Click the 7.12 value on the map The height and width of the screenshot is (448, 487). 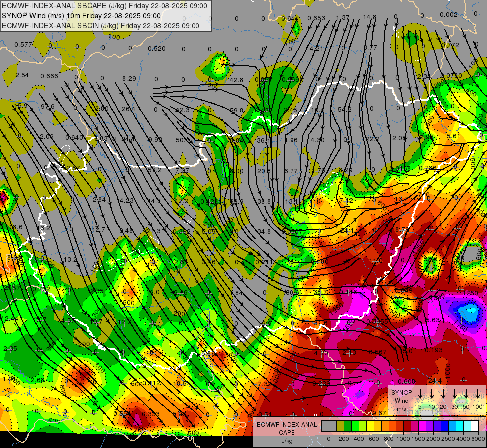[346, 200]
